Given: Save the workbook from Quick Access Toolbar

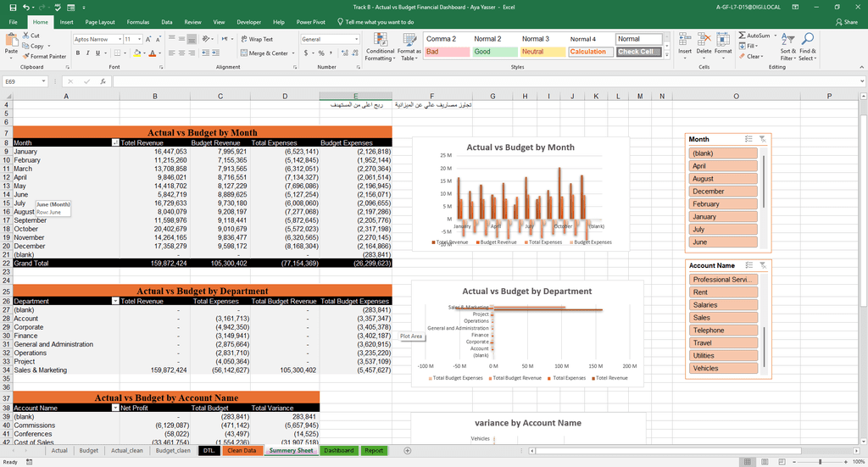Looking at the screenshot, I should click(x=13, y=7).
